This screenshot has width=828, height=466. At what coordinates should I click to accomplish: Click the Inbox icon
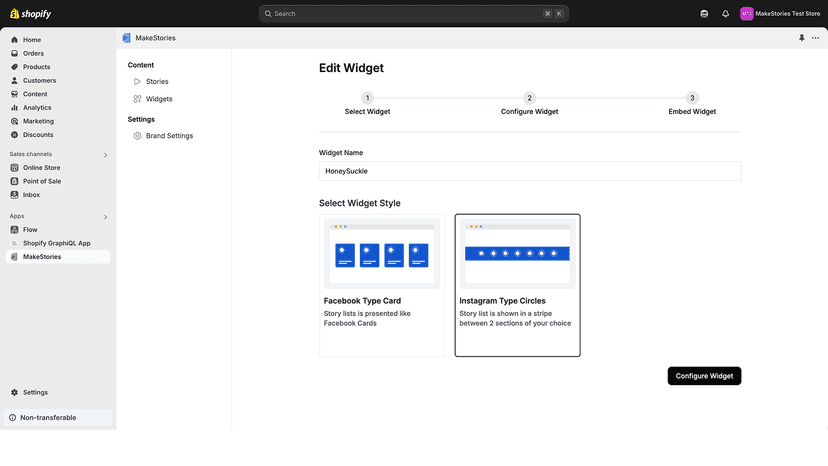click(14, 195)
